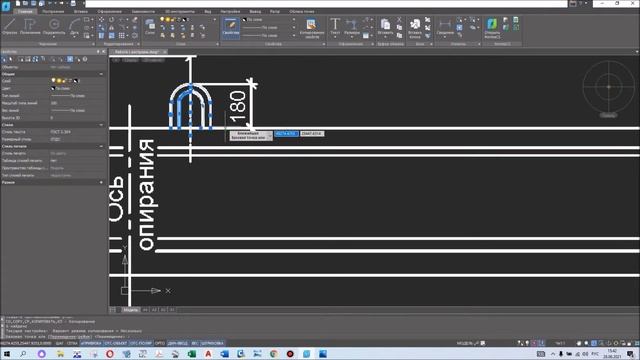Viewport: 640px width, 360px height.
Task: Open the Вид ribbon tab
Action: pyautogui.click(x=208, y=11)
